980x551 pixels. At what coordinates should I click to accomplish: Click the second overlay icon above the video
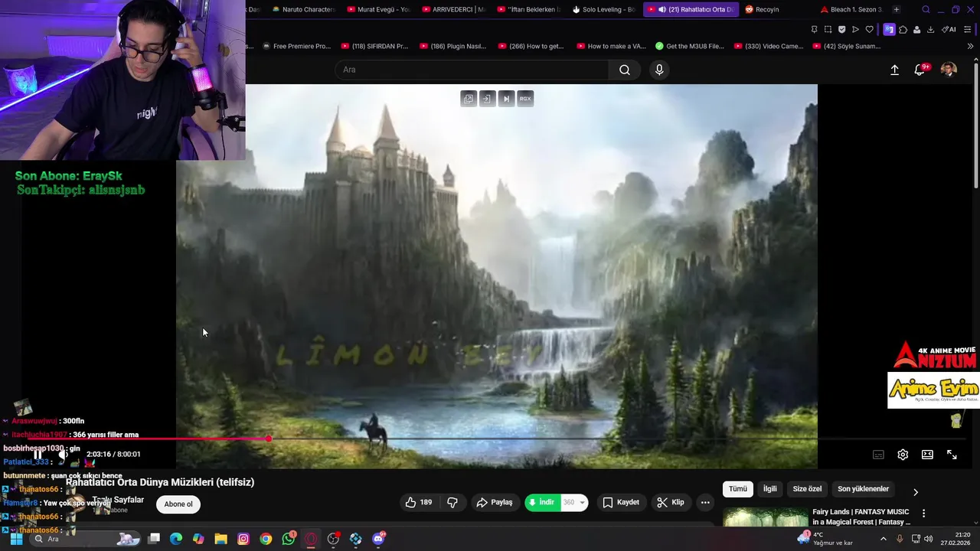tap(488, 99)
